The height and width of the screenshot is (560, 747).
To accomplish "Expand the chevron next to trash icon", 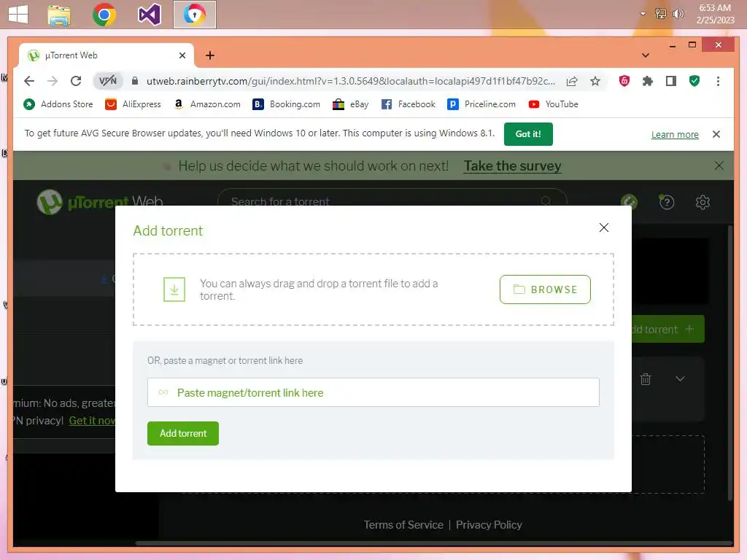I will pos(680,379).
